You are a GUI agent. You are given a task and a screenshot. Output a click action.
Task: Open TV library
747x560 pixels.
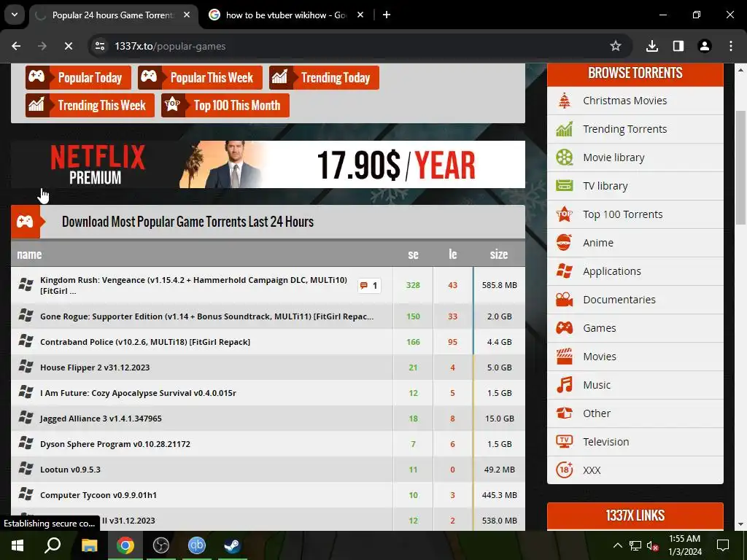click(635, 186)
